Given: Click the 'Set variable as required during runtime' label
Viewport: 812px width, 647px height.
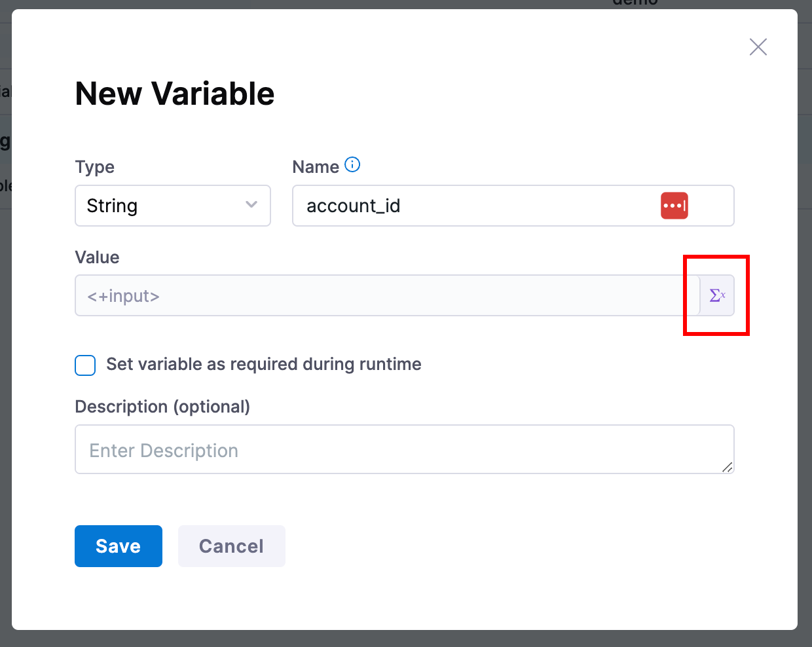Looking at the screenshot, I should click(x=263, y=365).
